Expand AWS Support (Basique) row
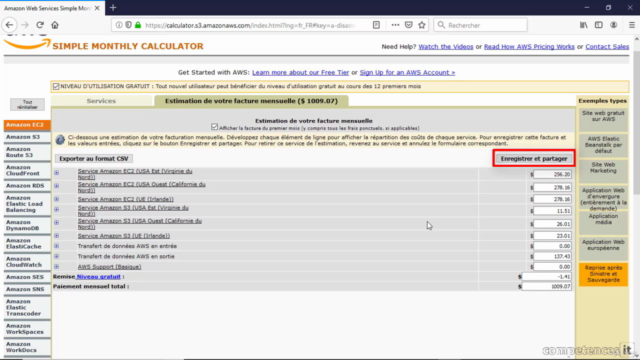The height and width of the screenshot is (360, 640). (56, 267)
